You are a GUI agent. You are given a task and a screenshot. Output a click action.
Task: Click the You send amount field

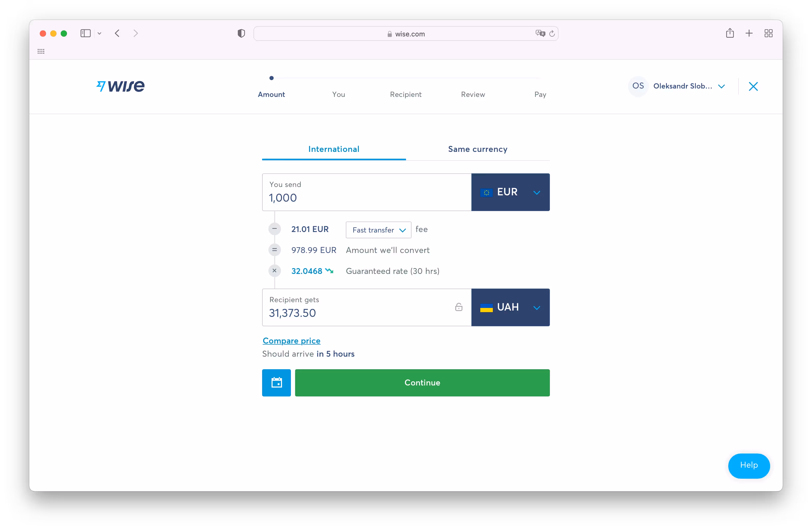click(x=366, y=197)
